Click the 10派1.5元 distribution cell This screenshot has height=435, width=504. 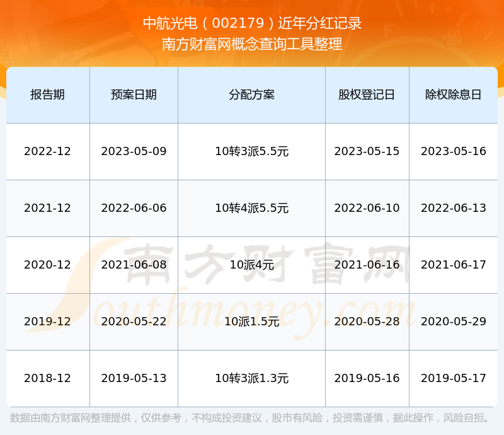click(251, 322)
